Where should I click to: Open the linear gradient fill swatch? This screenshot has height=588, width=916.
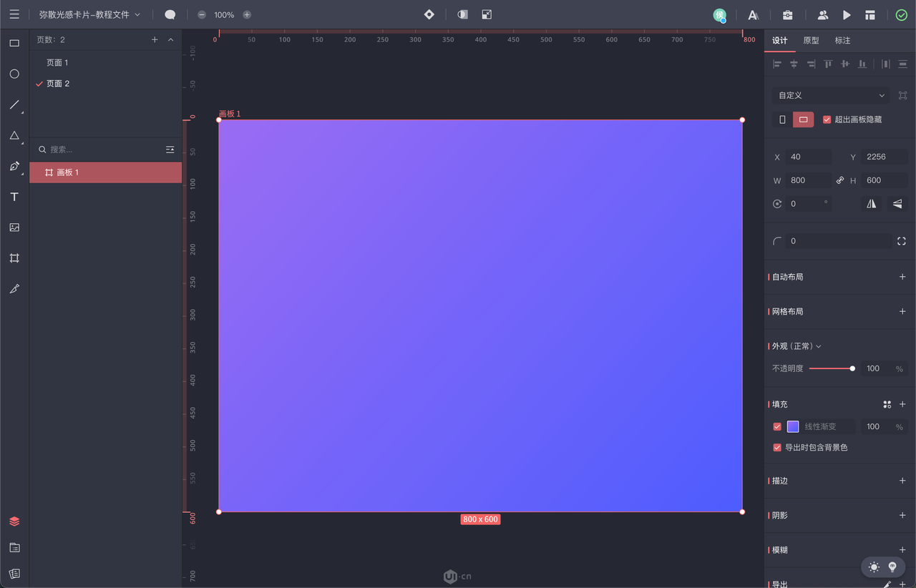[793, 426]
